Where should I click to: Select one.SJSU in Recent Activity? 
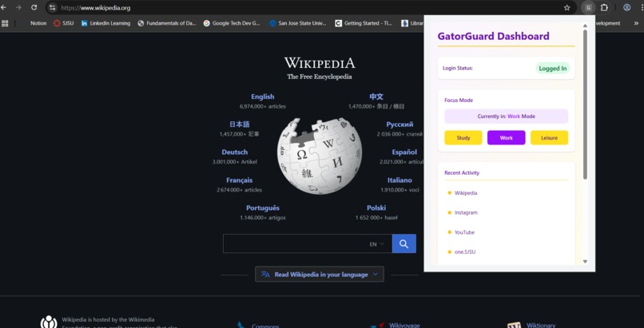465,251
